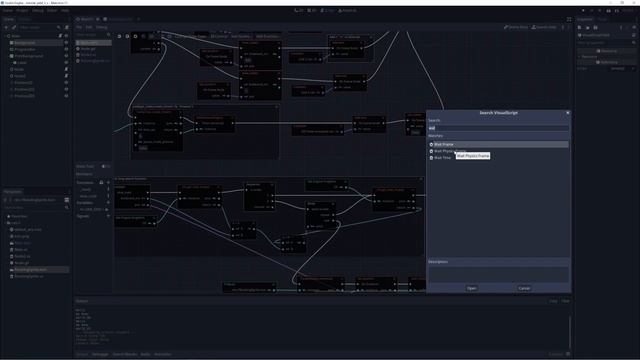The width and height of the screenshot is (640, 360).
Task: Add a new node with plus icon
Action: point(6,27)
